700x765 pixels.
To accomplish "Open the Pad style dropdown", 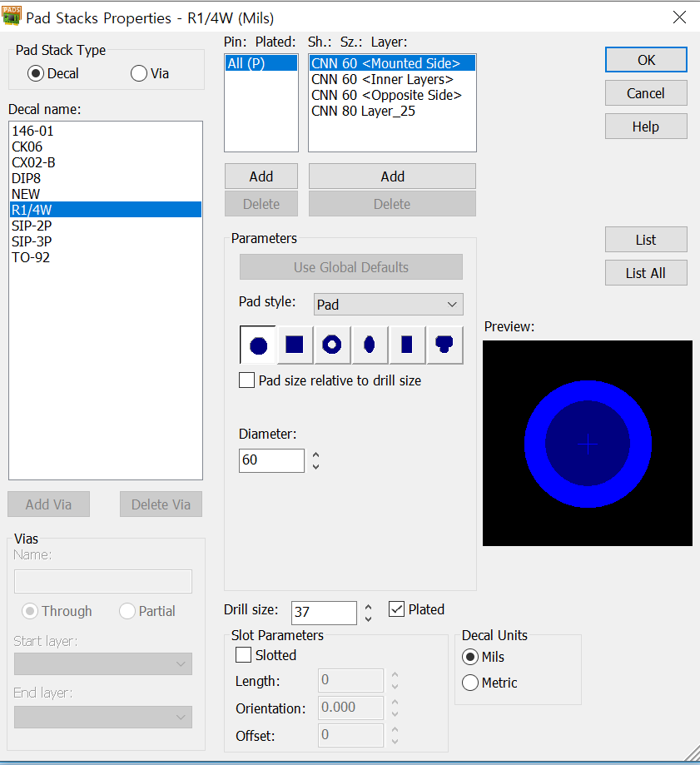I will [388, 305].
